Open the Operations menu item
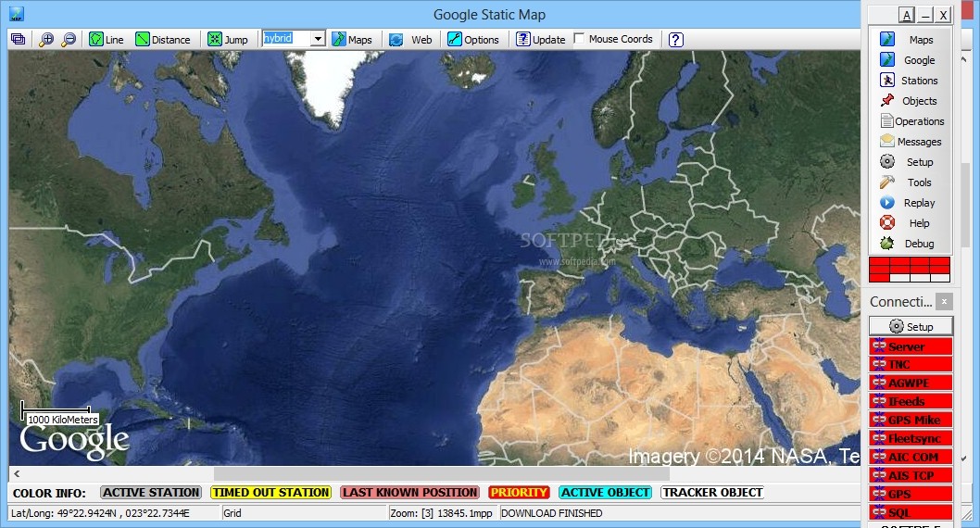The height and width of the screenshot is (528, 980). [x=911, y=121]
